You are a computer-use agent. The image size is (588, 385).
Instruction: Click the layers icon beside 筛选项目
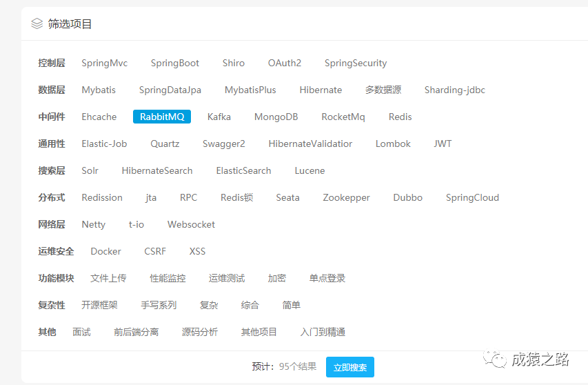click(x=37, y=23)
